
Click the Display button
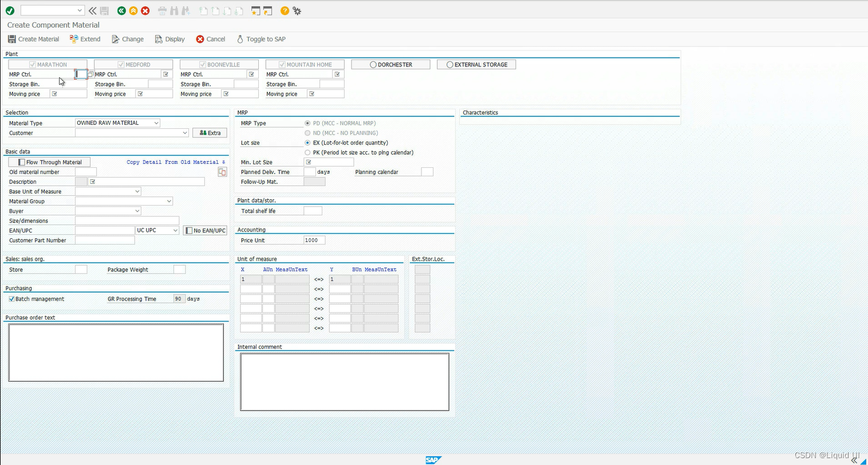click(169, 39)
